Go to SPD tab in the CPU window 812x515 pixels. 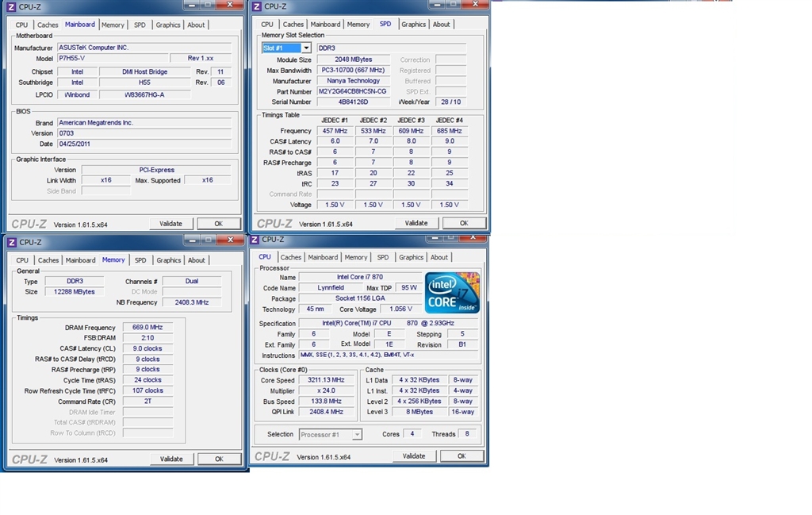point(383,257)
